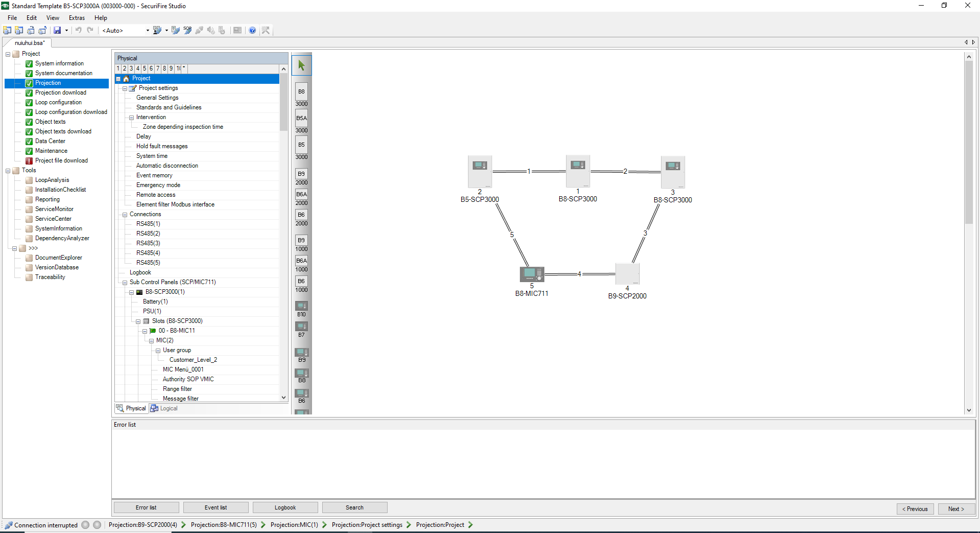Click the Event list button
This screenshot has height=533, width=980.
tap(216, 507)
